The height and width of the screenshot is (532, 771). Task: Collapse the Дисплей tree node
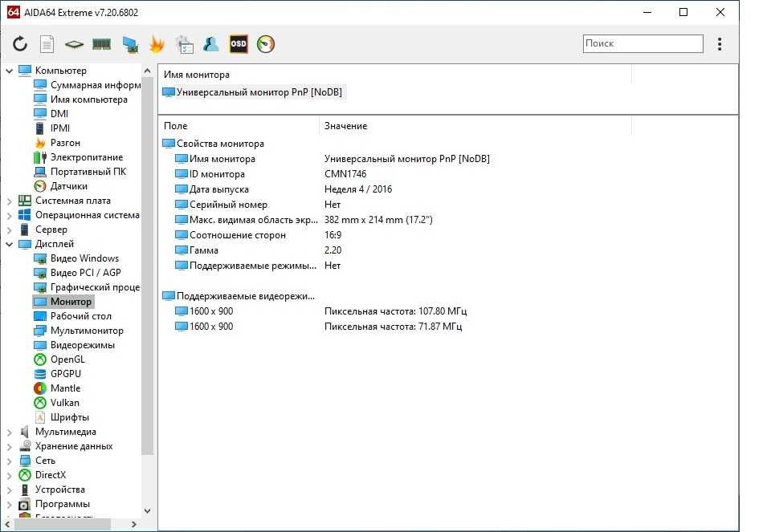pyautogui.click(x=10, y=244)
